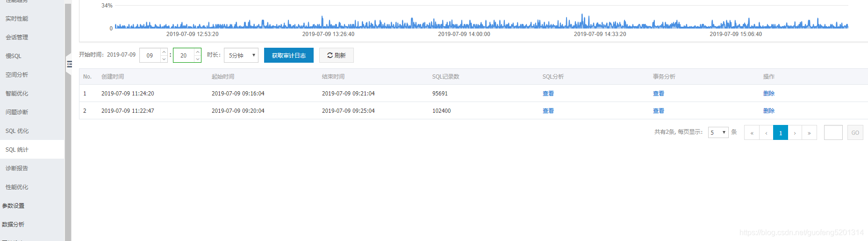
Task: View 事务分析 for row with 102400 records
Action: (658, 111)
